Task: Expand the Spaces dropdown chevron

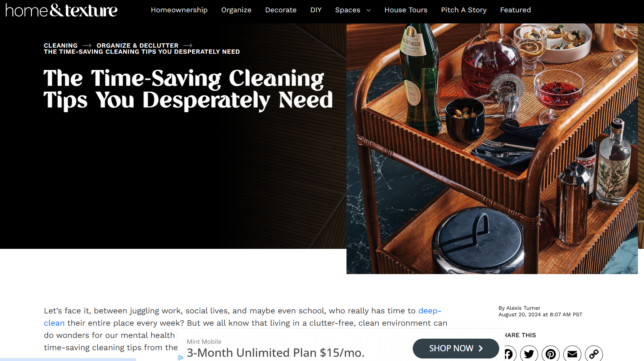Action: click(368, 10)
